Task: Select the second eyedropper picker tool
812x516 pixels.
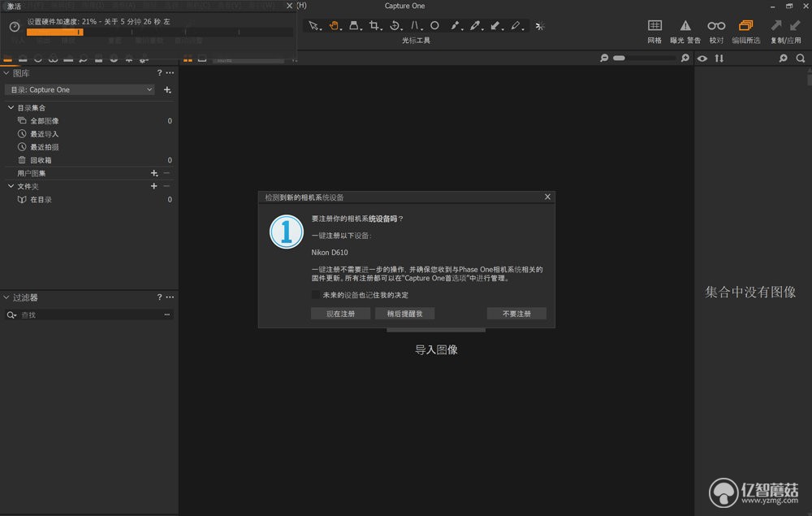Action: point(475,25)
